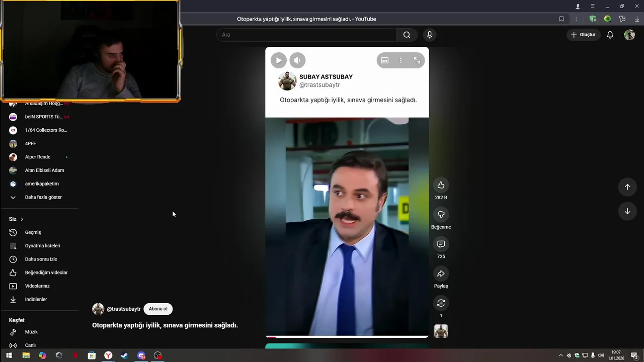Open Yandex Browser taskbar icon

108,355
